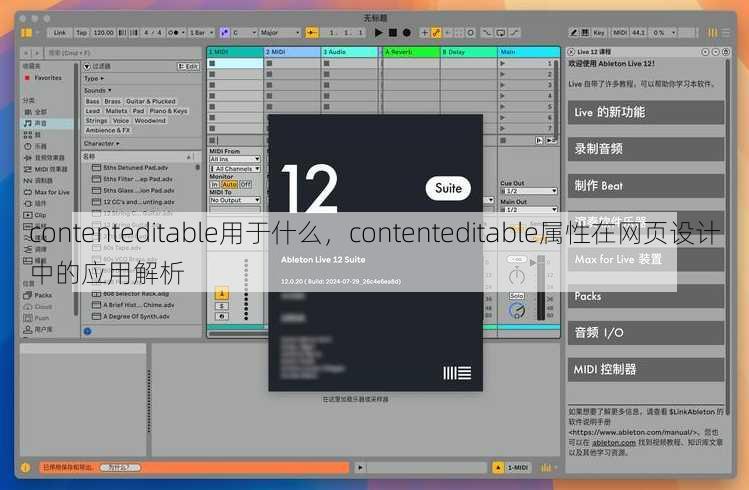The image size is (749, 490).
Task: Set Monitor to Off
Action: click(x=245, y=184)
